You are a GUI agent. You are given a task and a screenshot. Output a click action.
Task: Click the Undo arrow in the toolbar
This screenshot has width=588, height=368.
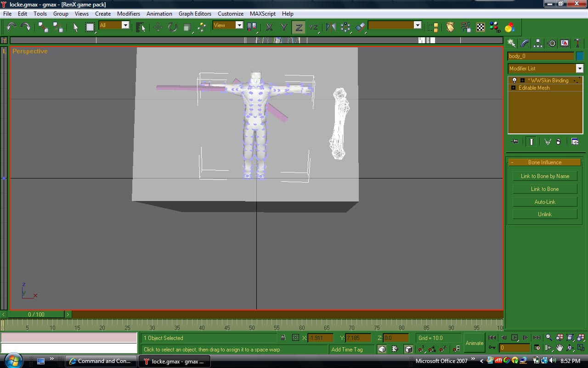(x=11, y=27)
